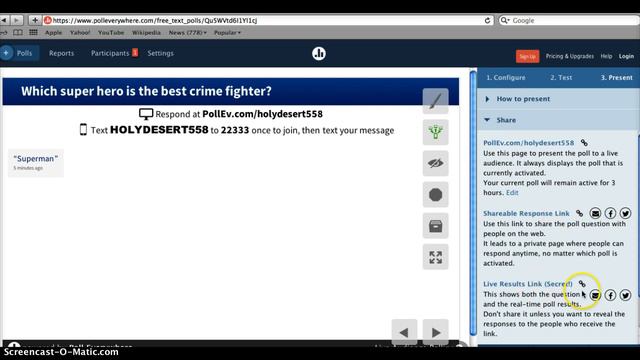Go back in the browser
The image size is (640, 360).
4,20
